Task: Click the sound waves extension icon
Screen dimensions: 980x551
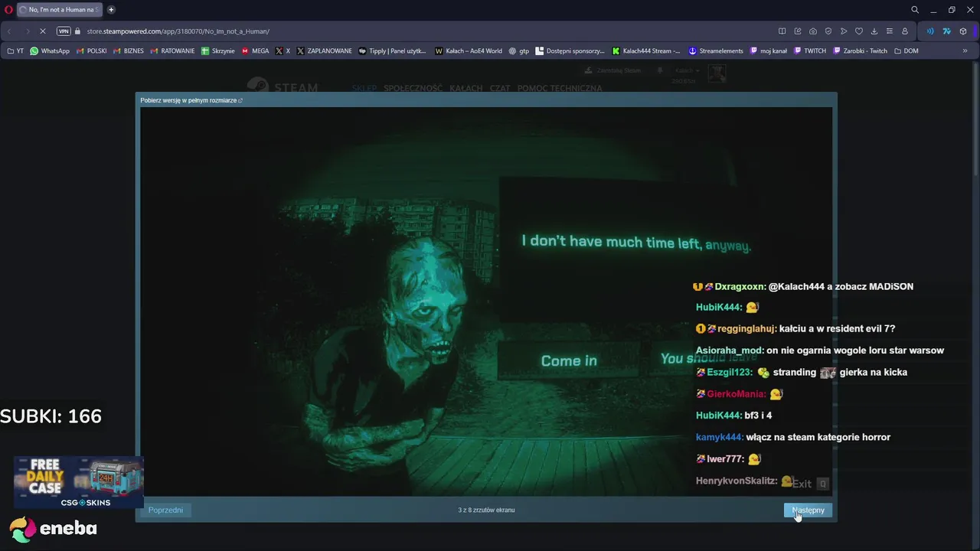Action: [x=930, y=31]
